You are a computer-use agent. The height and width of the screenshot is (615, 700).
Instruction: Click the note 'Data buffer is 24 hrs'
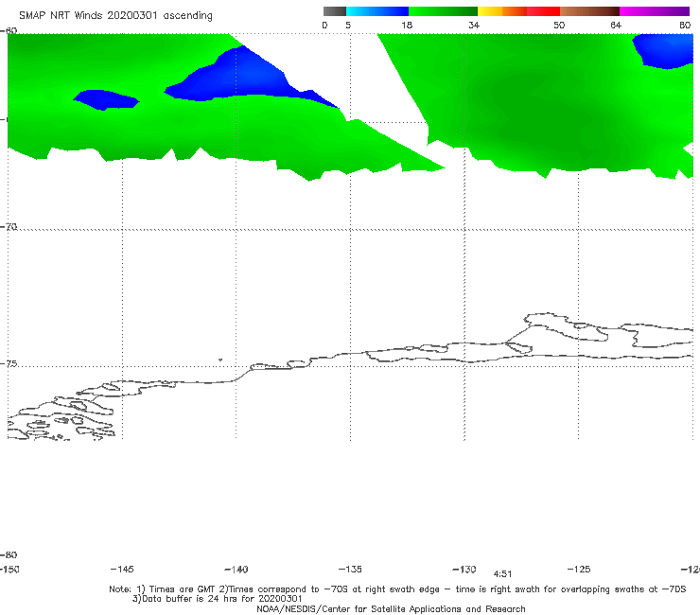point(191,599)
